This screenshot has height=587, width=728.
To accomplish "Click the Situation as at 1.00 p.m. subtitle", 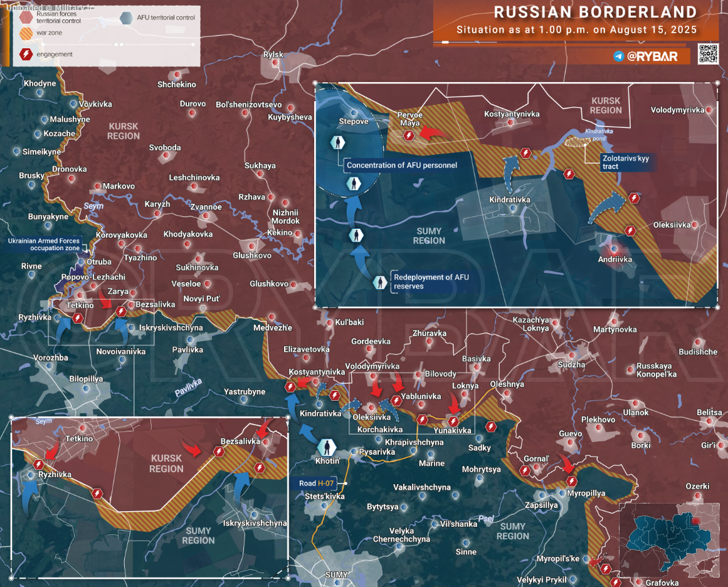I will point(577,29).
